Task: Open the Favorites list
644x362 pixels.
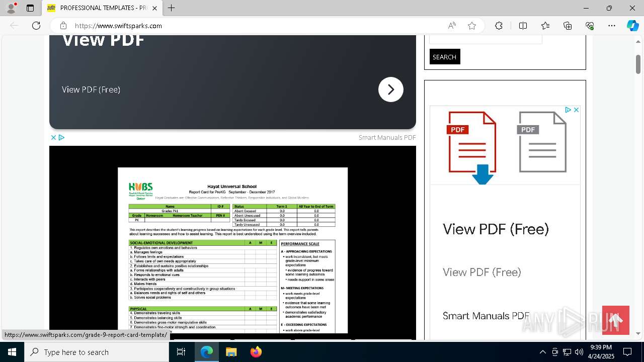Action: tap(545, 26)
